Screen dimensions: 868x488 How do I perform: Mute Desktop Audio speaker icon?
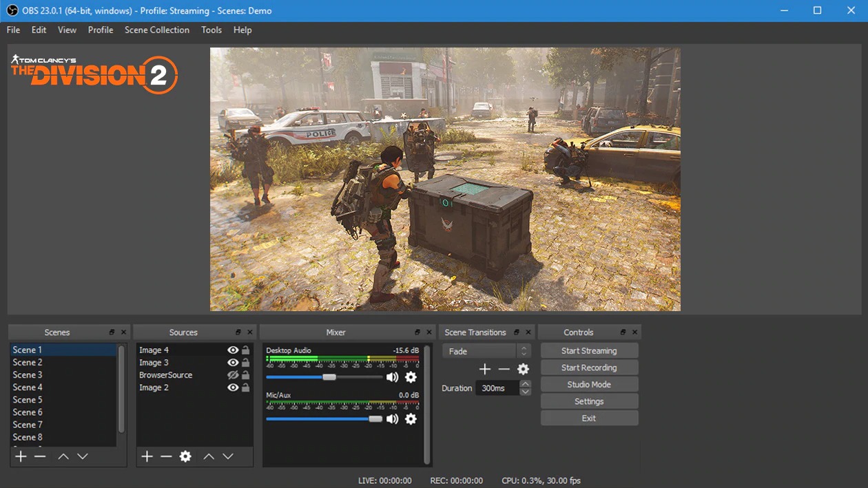(392, 377)
